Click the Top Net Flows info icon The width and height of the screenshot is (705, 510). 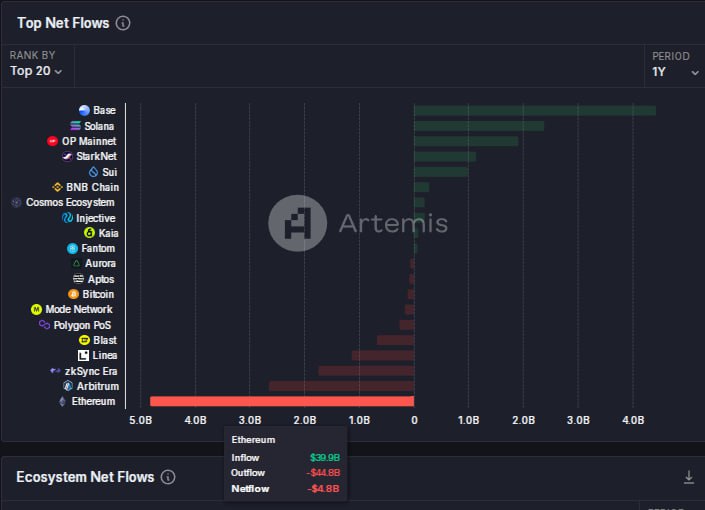(x=123, y=23)
